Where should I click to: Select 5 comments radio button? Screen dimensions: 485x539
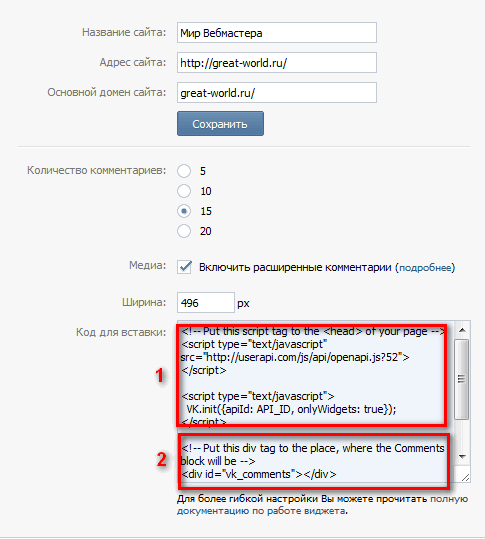(184, 171)
